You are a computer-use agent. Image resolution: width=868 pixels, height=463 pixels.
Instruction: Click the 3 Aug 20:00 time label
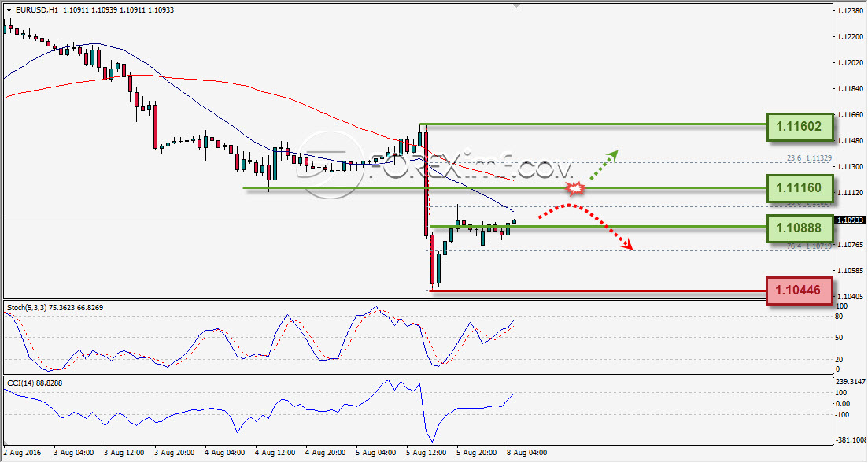tap(175, 453)
